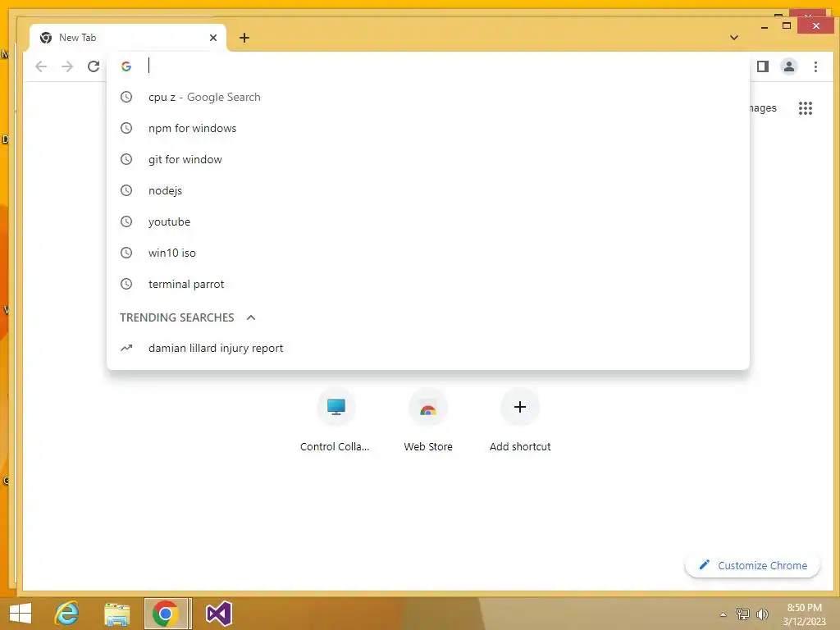840x630 pixels.
Task: Open the profile avatar menu
Action: (788, 66)
